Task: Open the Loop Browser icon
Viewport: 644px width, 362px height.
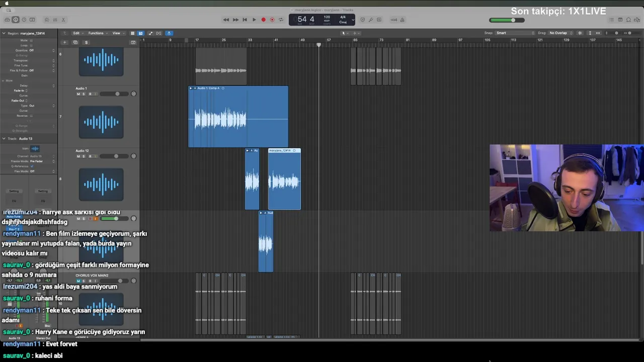Action: click(x=629, y=20)
